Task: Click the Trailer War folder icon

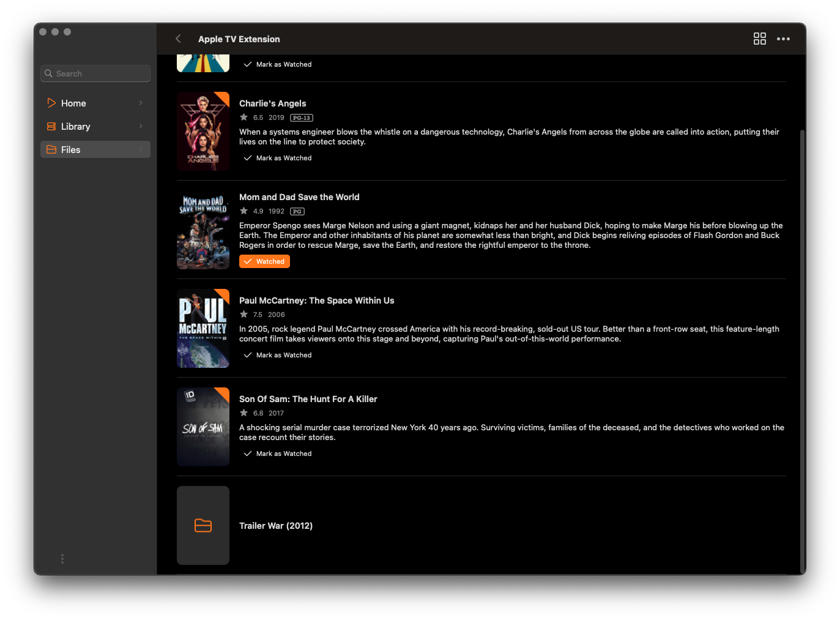Action: tap(203, 525)
